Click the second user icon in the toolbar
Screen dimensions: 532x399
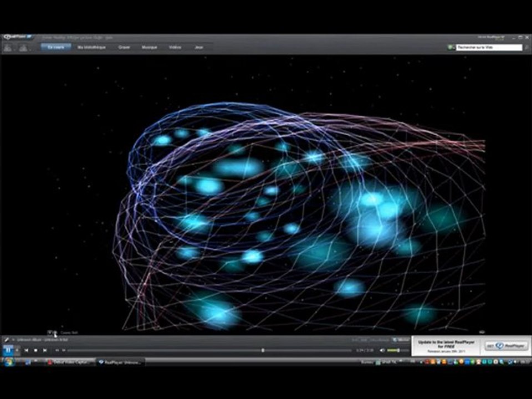[23, 48]
